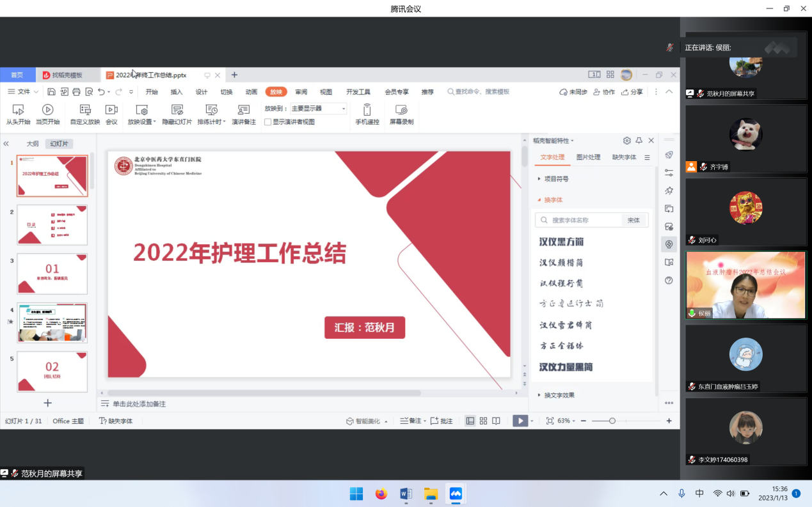This screenshot has height=507, width=812.
Task: Zoom in with the plus button
Action: [669, 421]
